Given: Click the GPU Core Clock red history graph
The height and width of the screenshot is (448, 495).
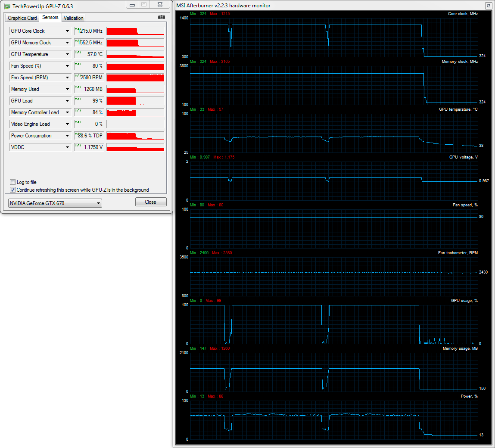Looking at the screenshot, I should [x=135, y=31].
